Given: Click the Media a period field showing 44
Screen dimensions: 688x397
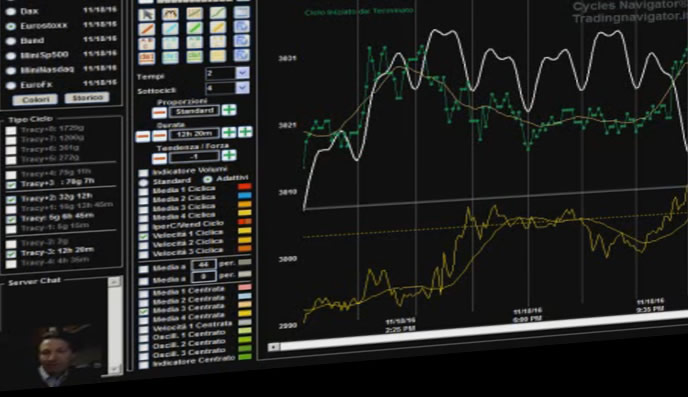Looking at the screenshot, I should 203,265.
